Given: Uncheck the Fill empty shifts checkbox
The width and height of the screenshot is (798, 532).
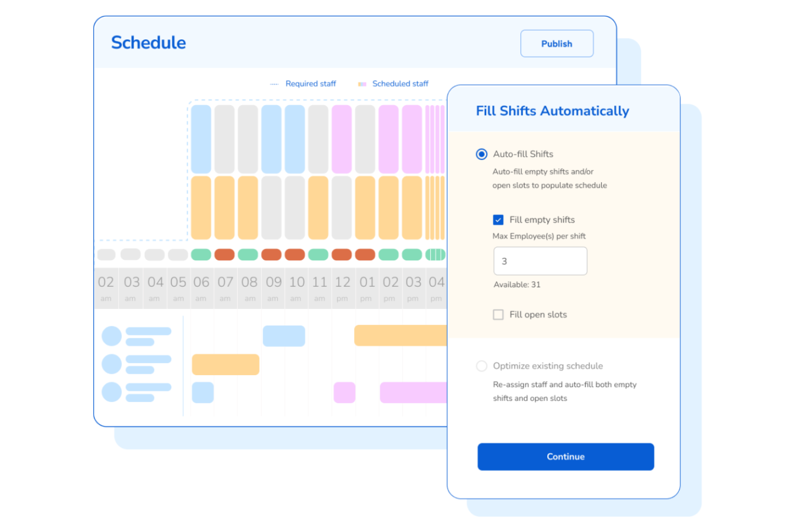Looking at the screenshot, I should pyautogui.click(x=498, y=220).
